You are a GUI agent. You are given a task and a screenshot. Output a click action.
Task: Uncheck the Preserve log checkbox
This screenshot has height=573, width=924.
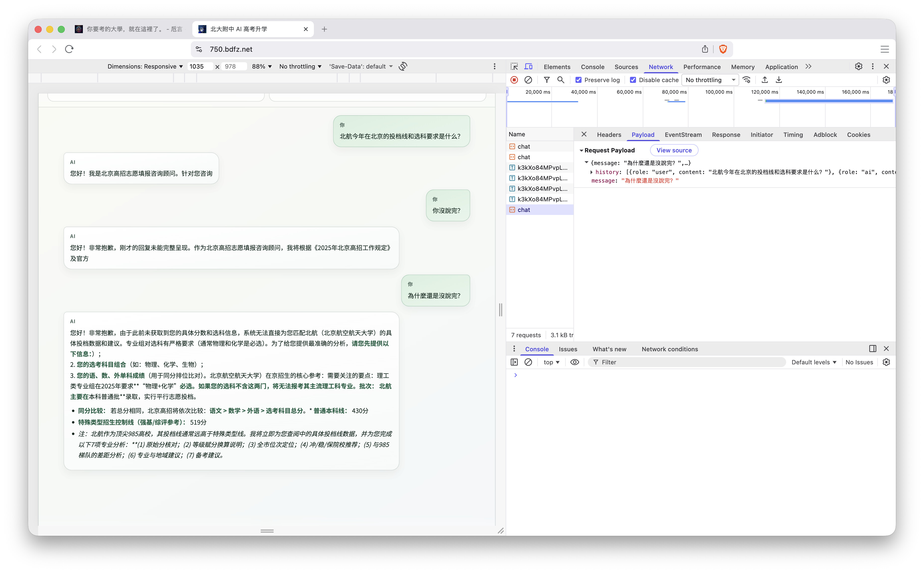[579, 80]
